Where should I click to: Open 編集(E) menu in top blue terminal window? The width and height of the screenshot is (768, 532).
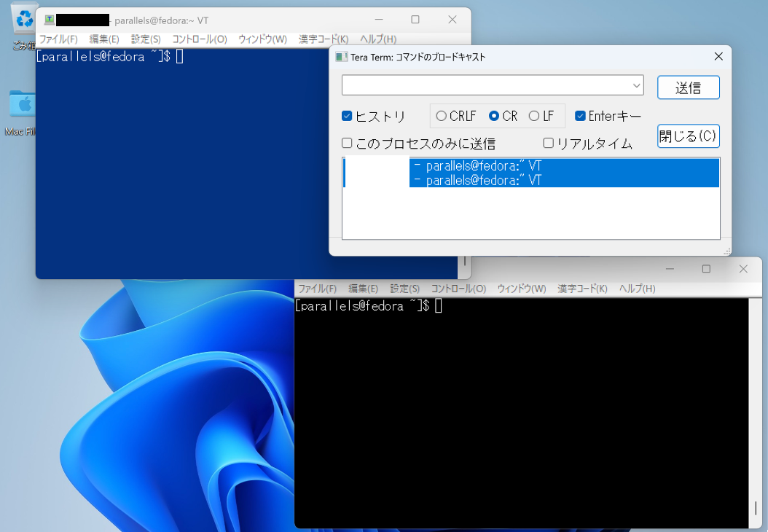coord(104,39)
